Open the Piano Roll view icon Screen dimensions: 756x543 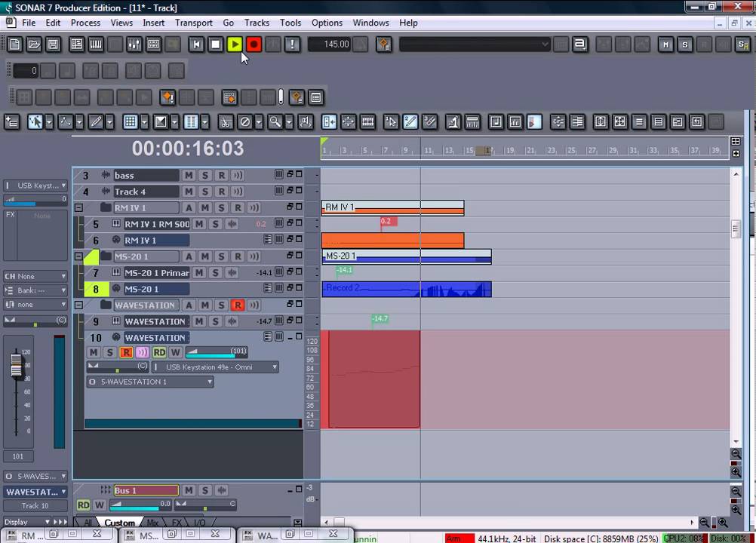96,44
